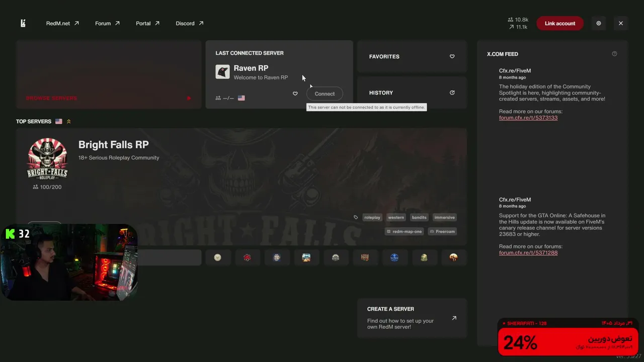Select the green skull server icon
Image resolution: width=644 pixels, height=362 pixels.
[x=424, y=257]
